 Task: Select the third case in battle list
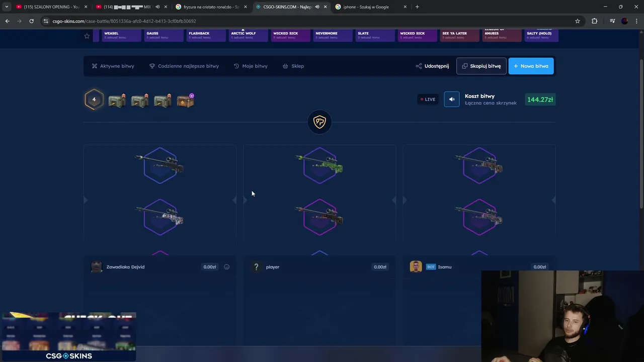pos(163,100)
